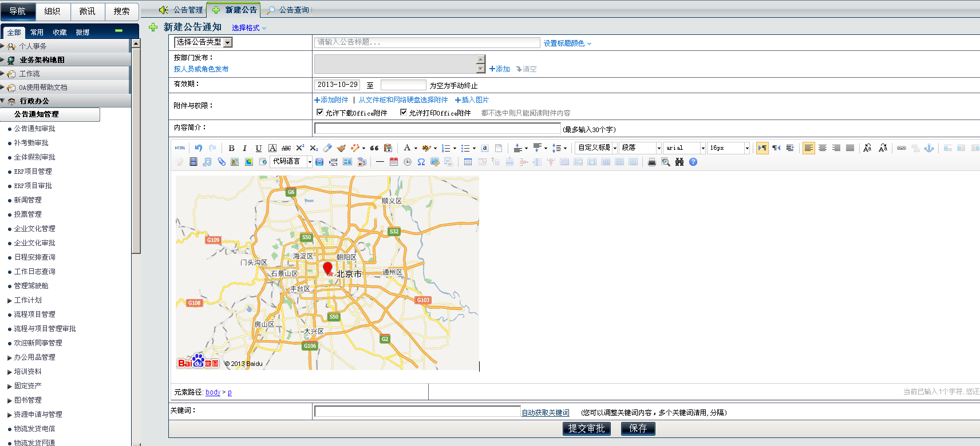
Task: Insert table with table icon
Action: (x=468, y=162)
